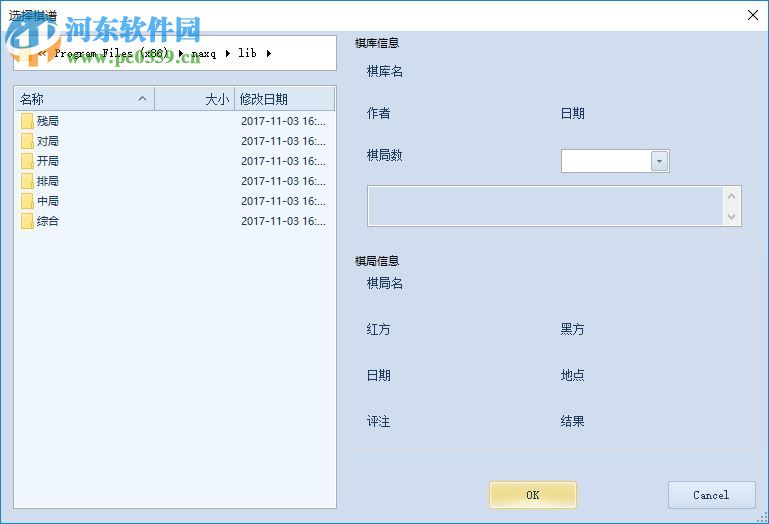Select the 对局 folder name
This screenshot has height=524, width=769.
pyautogui.click(x=48, y=141)
